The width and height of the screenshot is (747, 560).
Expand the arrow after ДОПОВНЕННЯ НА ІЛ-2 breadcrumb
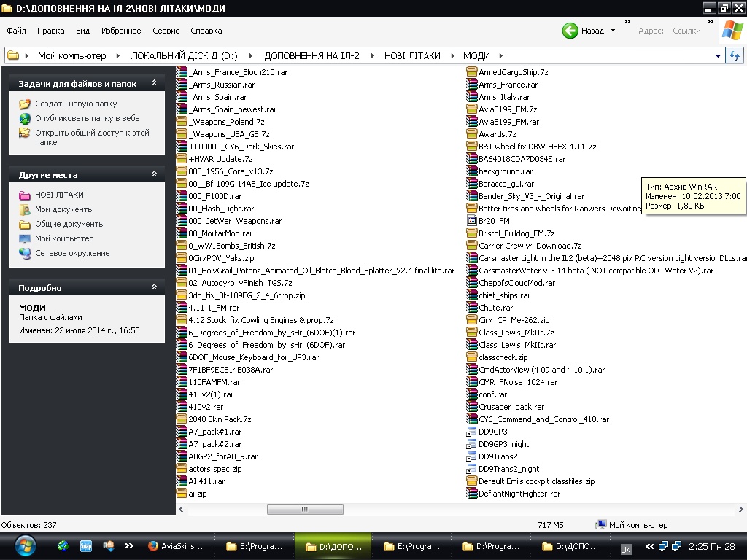click(x=373, y=55)
